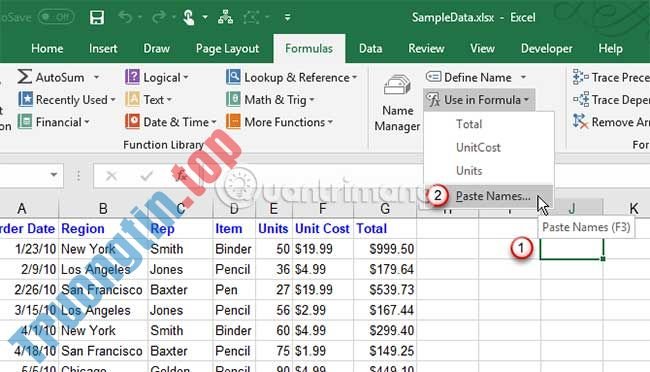
Task: Select column A header
Action: coord(22,209)
